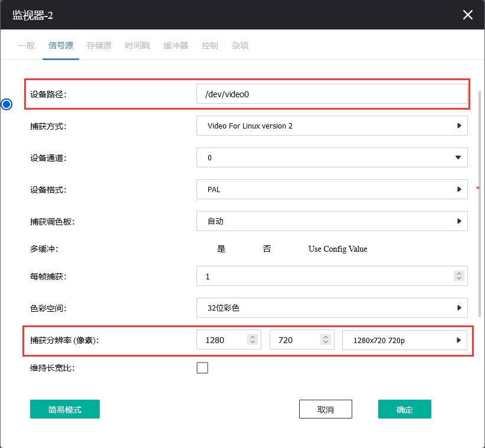Click the stepper arrows on 720 height field
This screenshot has height=448, width=485.
[325, 340]
